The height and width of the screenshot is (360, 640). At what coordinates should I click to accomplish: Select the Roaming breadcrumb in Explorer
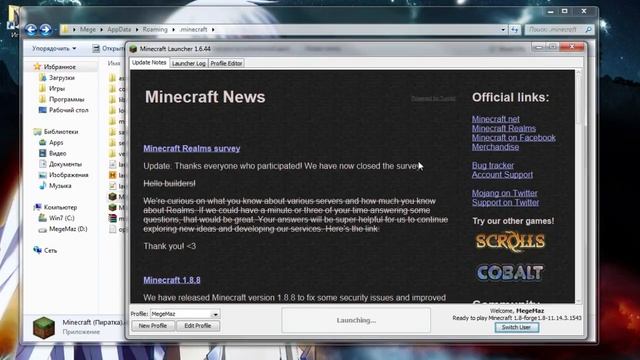[x=155, y=29]
